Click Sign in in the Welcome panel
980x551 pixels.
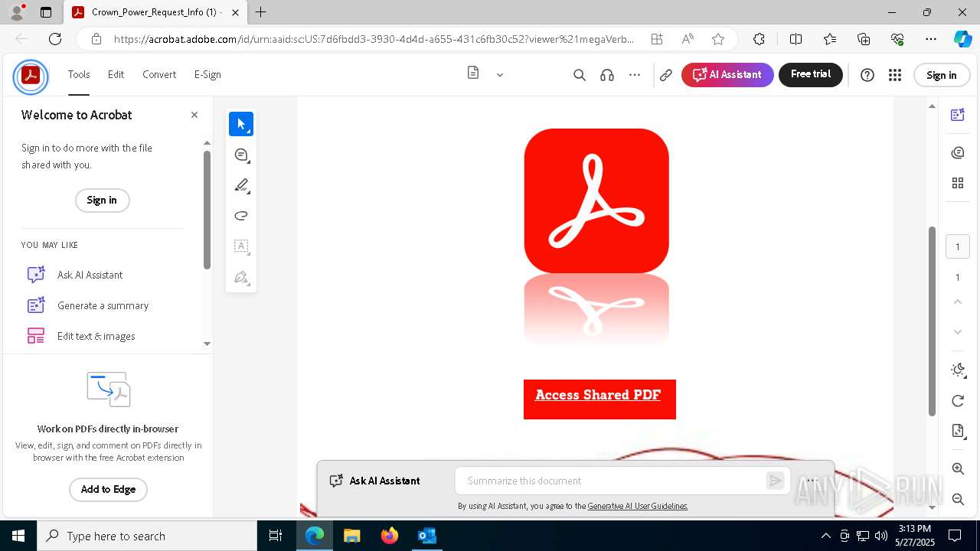click(102, 201)
